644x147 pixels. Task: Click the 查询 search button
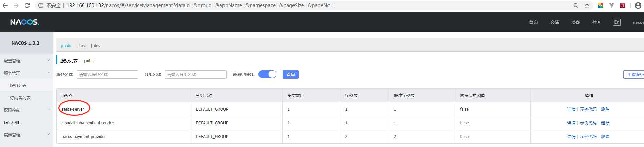(290, 74)
